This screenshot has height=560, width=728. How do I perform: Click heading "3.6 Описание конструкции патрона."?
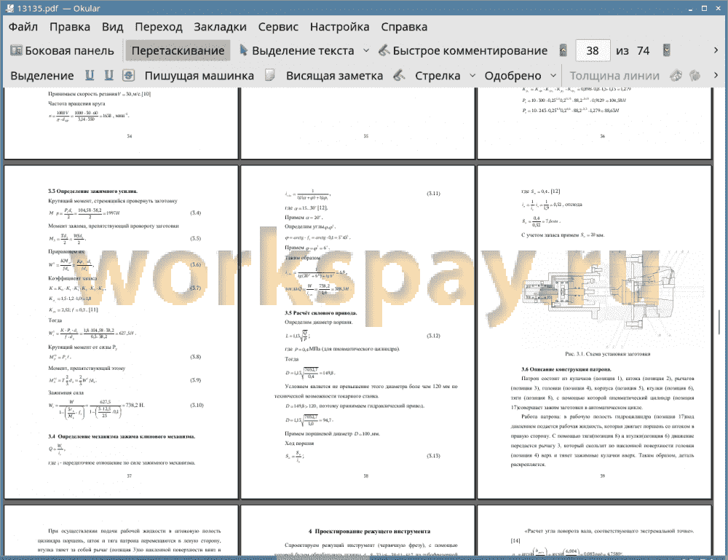click(x=566, y=370)
